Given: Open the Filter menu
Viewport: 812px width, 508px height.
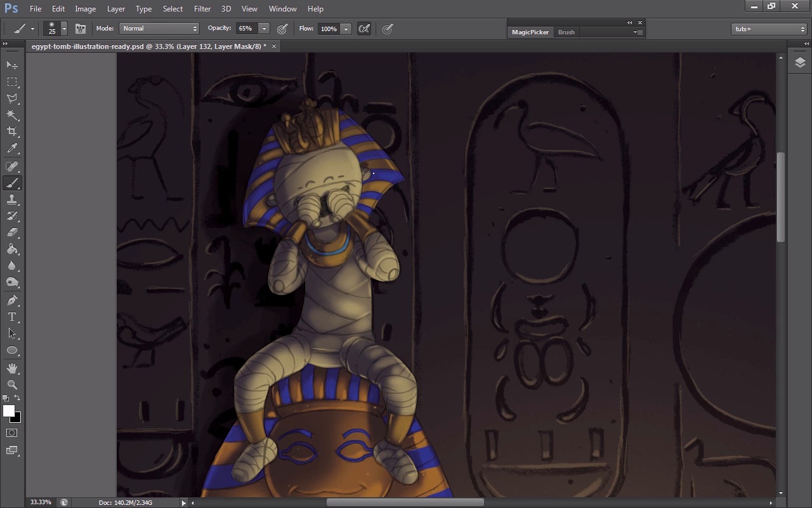Looking at the screenshot, I should coord(202,9).
